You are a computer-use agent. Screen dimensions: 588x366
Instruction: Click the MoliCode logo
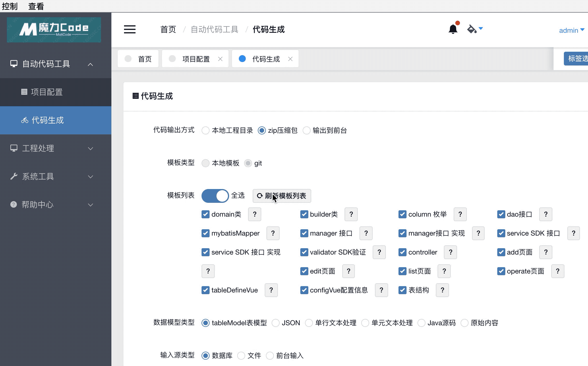(54, 30)
